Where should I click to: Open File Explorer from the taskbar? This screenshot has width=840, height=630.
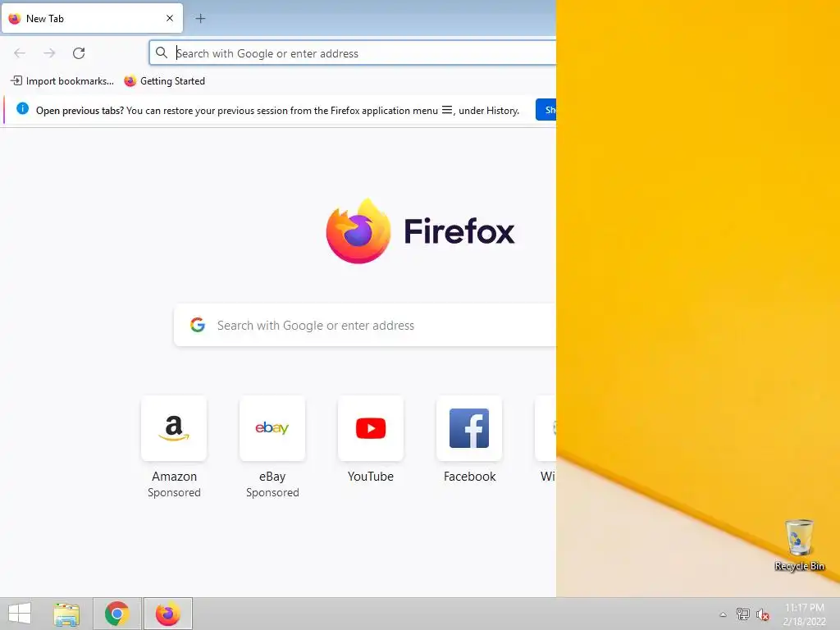(67, 614)
